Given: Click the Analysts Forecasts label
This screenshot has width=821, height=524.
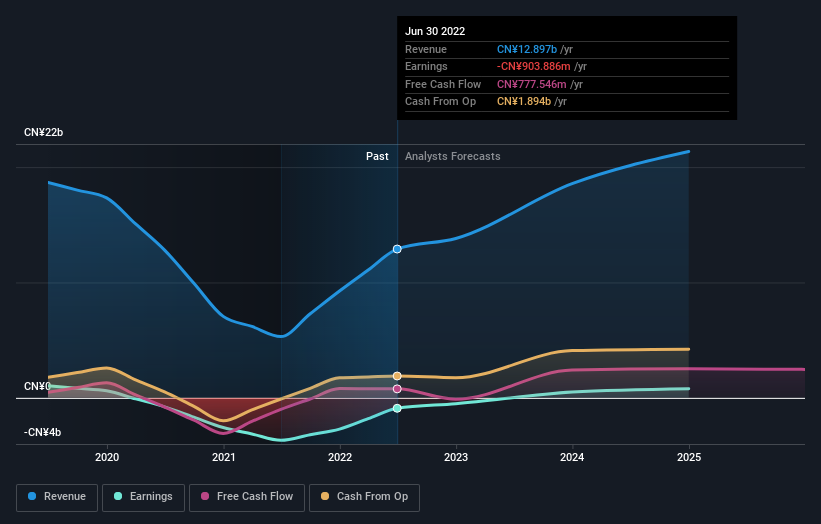Looking at the screenshot, I should point(452,157).
